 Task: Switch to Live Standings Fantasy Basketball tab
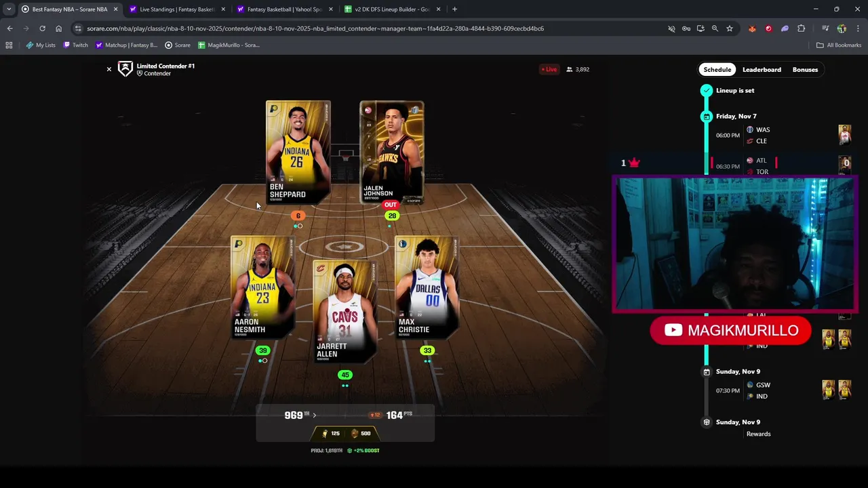[176, 9]
